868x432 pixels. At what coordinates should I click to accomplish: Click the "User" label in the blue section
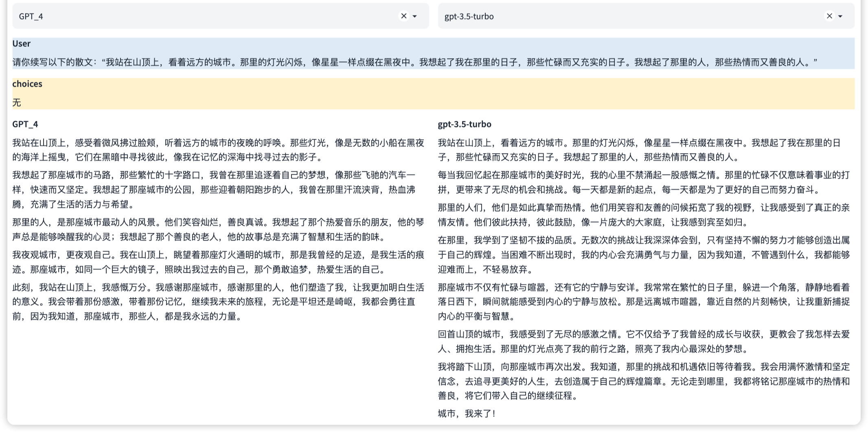pyautogui.click(x=22, y=44)
